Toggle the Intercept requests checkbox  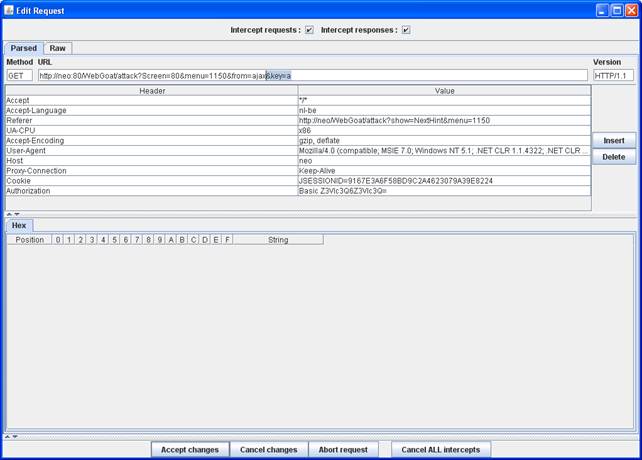(309, 30)
